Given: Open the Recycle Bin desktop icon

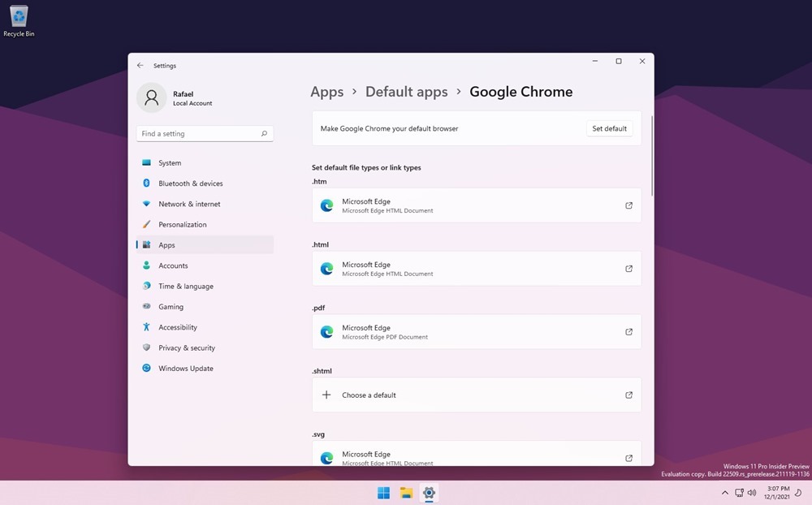Looking at the screenshot, I should click(x=19, y=21).
